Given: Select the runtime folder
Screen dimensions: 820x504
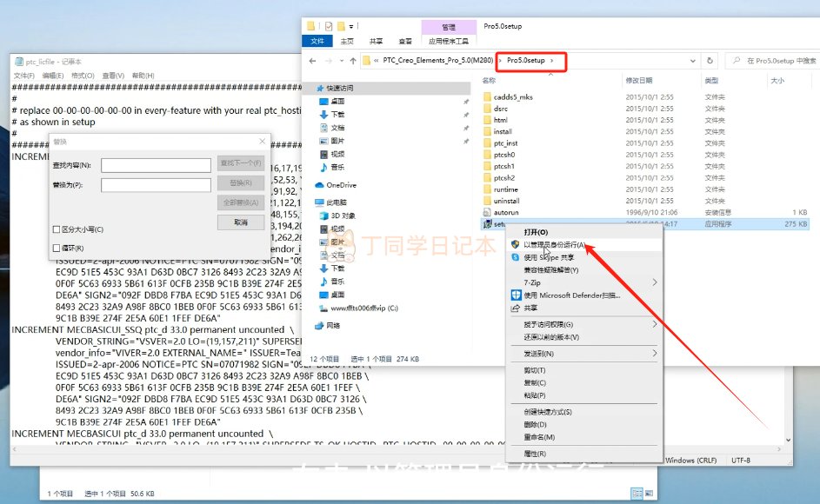Looking at the screenshot, I should point(501,189).
